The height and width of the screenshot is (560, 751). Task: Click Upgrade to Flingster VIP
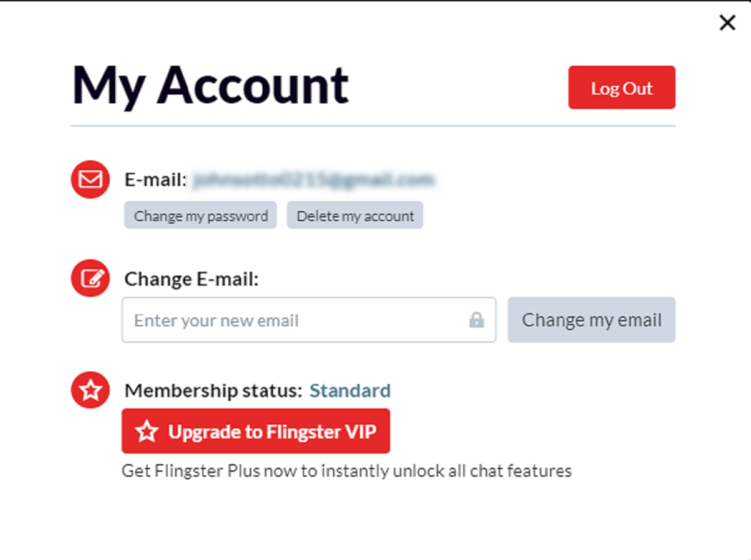(x=256, y=431)
